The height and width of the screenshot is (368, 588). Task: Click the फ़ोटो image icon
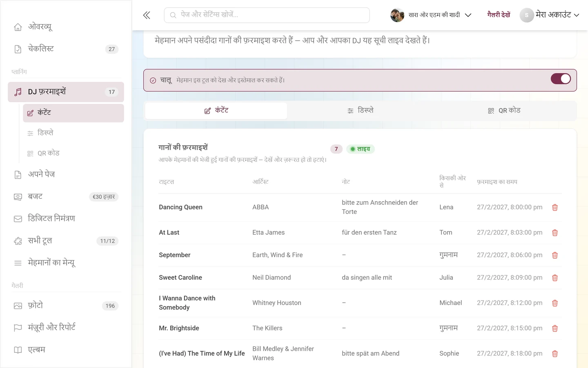coord(18,306)
